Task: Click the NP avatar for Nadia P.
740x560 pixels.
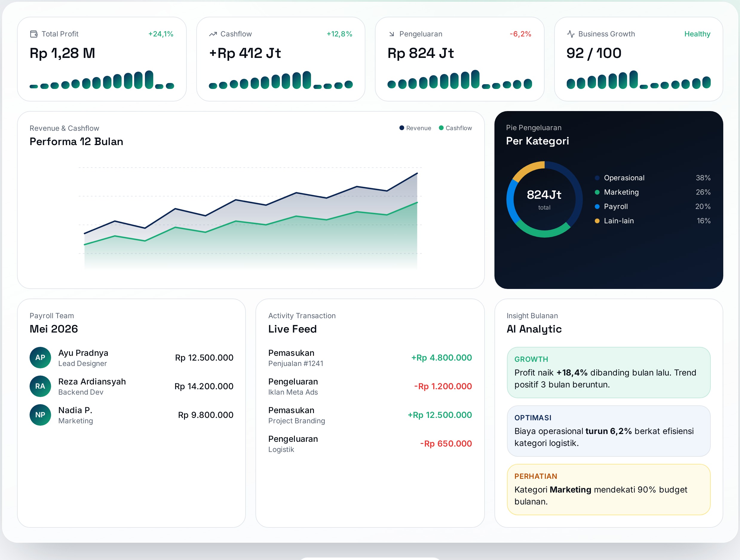Action: [40, 415]
